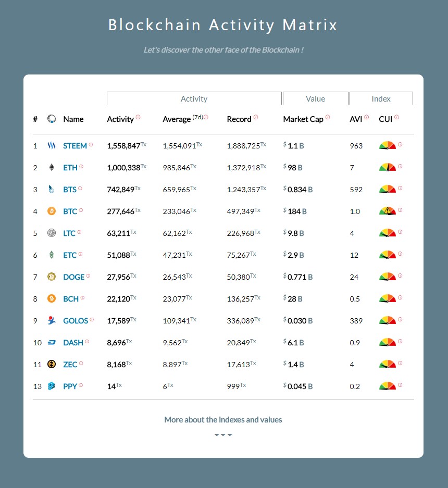Click the STEEM coin logo icon

pyautogui.click(x=51, y=146)
